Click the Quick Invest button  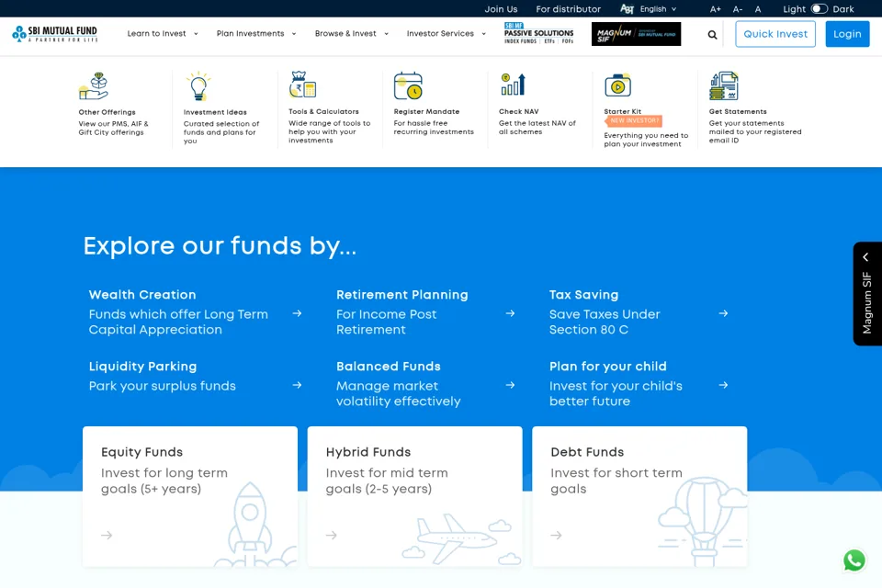pos(775,34)
